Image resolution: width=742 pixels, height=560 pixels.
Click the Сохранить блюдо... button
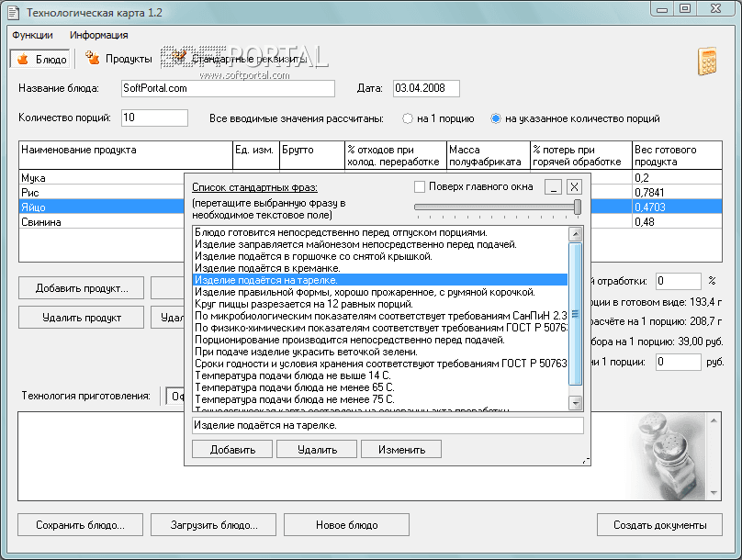pos(81,525)
